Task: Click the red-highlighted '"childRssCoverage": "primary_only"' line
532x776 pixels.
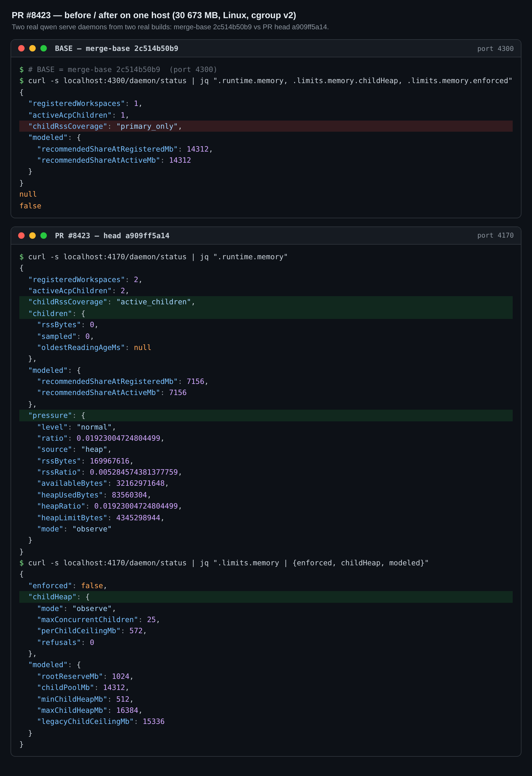Action: (x=266, y=126)
